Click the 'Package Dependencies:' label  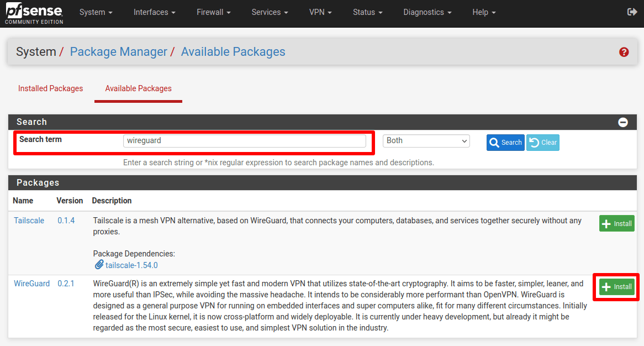pyautogui.click(x=134, y=254)
